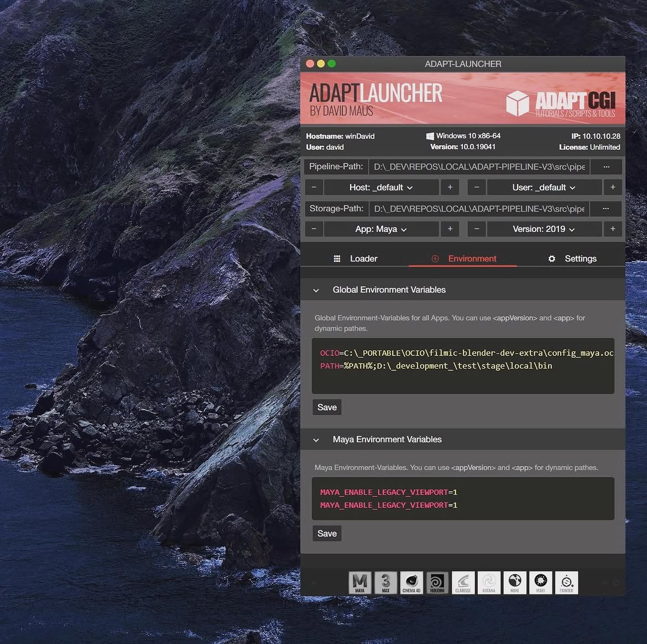
Task: Zoom the window using the green button
Action: point(331,64)
